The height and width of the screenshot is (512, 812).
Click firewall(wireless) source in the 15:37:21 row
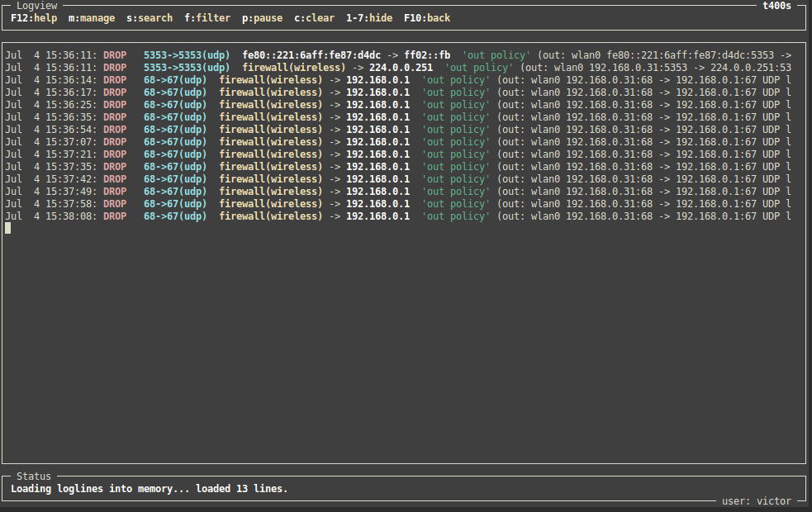(271, 154)
